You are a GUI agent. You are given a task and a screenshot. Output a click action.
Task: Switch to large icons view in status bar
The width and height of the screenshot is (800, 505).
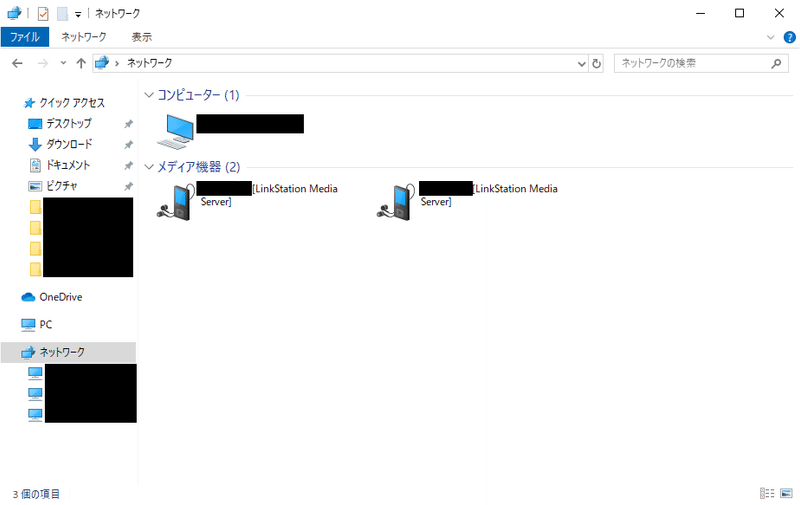(786, 493)
